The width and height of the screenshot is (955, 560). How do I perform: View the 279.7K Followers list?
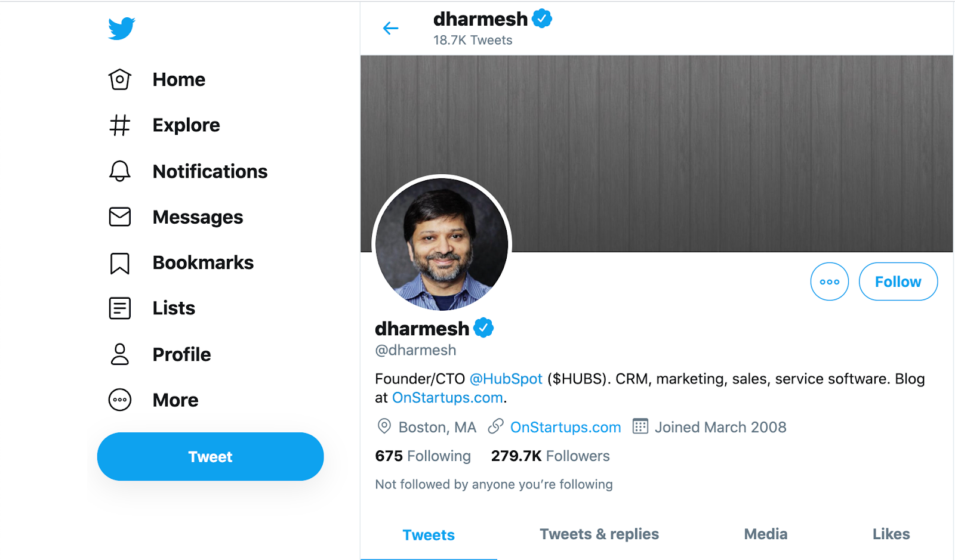tap(550, 456)
